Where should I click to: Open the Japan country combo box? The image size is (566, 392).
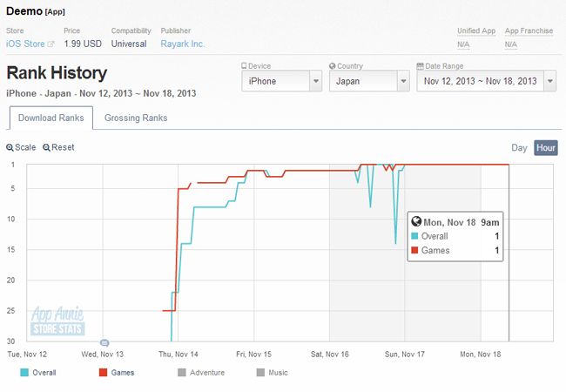click(369, 81)
